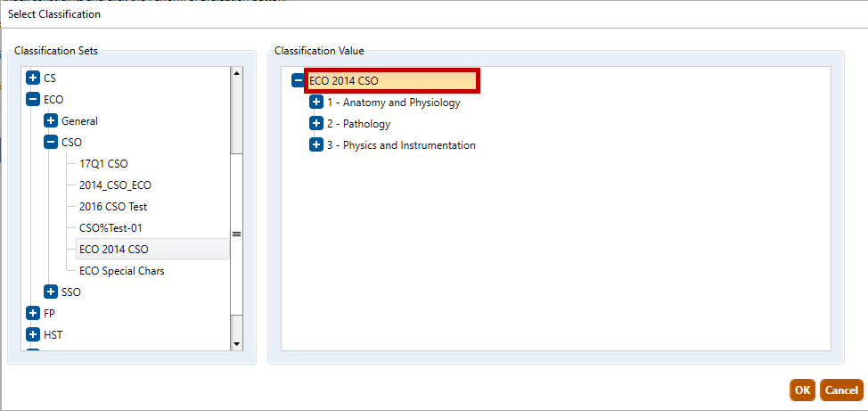Pick ECO Special Chars classification
The image size is (868, 411).
pyautogui.click(x=121, y=271)
